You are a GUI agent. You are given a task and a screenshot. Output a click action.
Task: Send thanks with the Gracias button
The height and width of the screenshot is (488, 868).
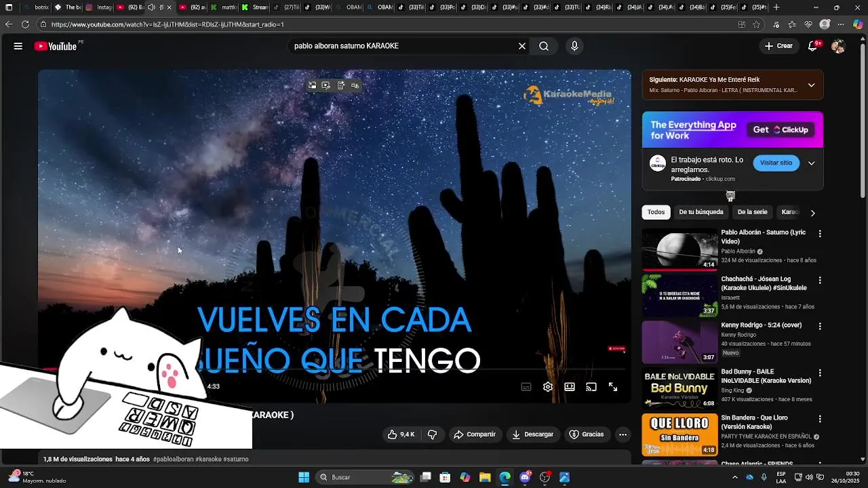point(587,434)
